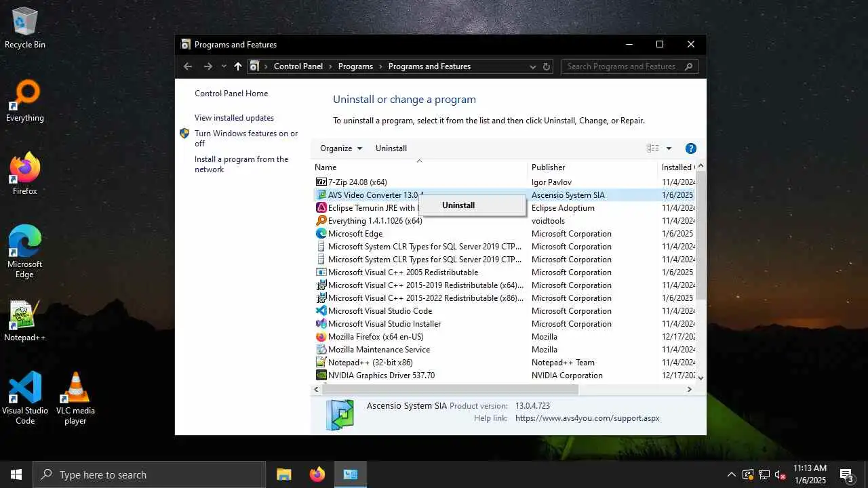Open the Windows Start menu
The image size is (868, 488).
16,474
